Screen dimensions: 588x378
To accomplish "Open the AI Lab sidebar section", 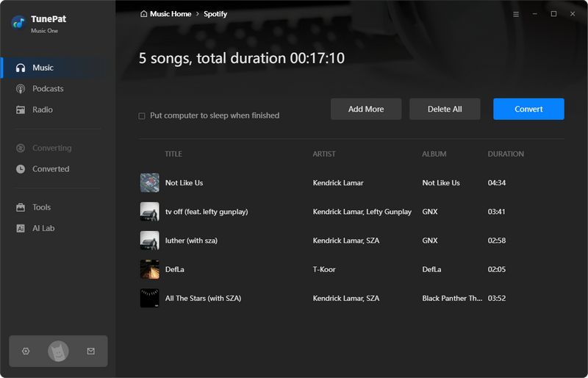I will click(43, 228).
